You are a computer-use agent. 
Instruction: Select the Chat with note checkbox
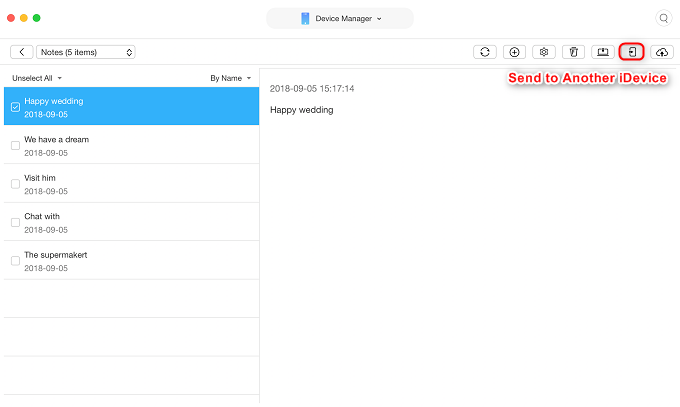tap(15, 222)
